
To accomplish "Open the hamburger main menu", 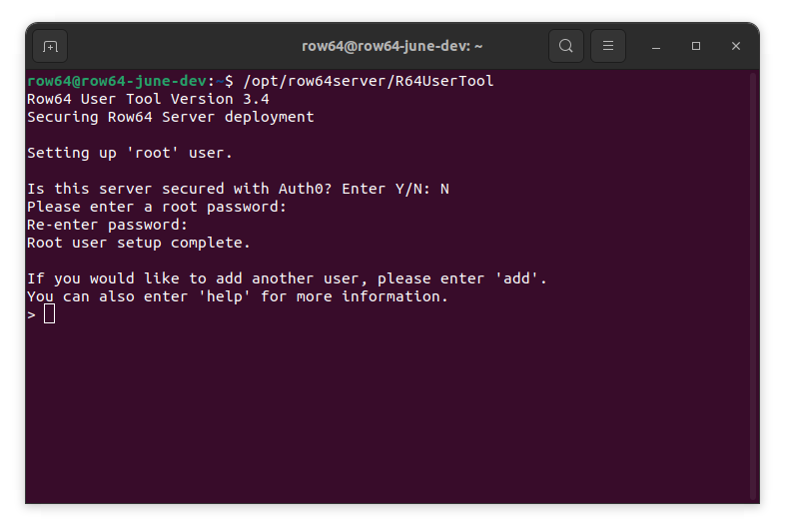I will 608,46.
